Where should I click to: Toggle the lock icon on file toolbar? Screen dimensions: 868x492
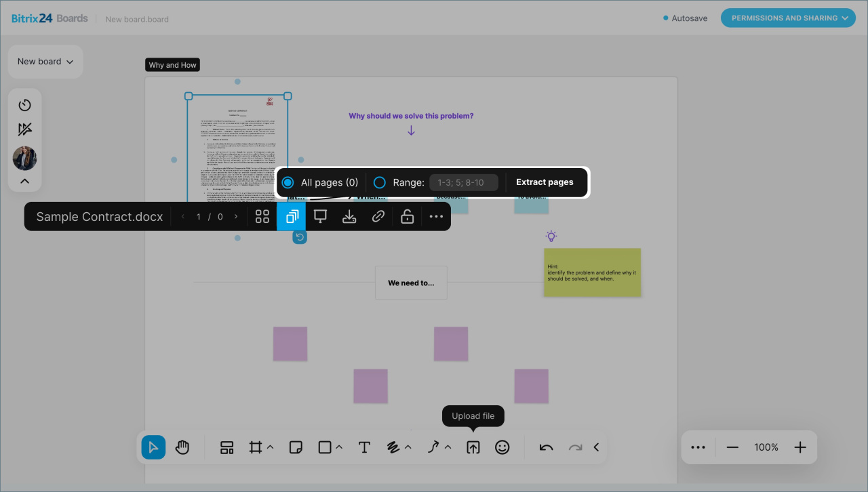coord(407,217)
